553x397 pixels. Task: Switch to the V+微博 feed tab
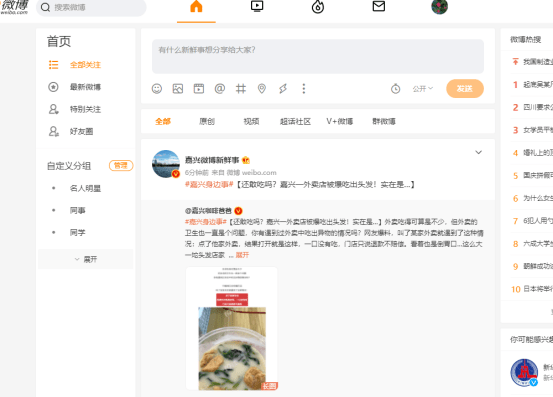(x=340, y=122)
